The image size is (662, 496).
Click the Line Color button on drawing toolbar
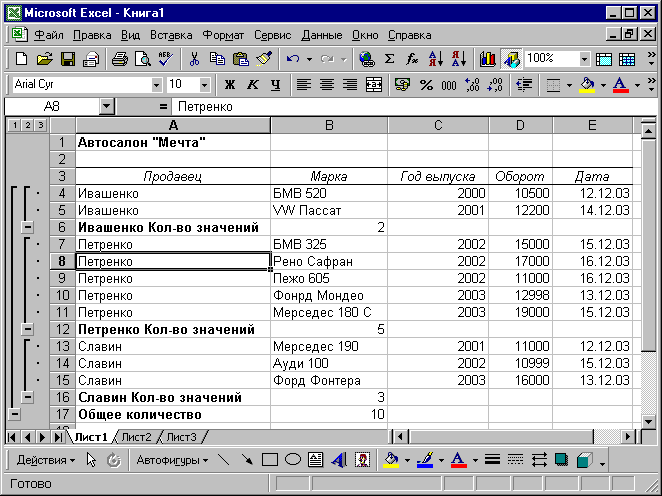(x=425, y=460)
